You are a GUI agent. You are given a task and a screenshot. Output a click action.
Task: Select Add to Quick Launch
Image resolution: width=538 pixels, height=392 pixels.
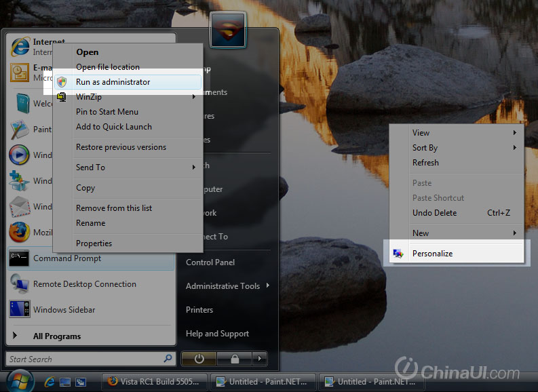click(x=128, y=127)
